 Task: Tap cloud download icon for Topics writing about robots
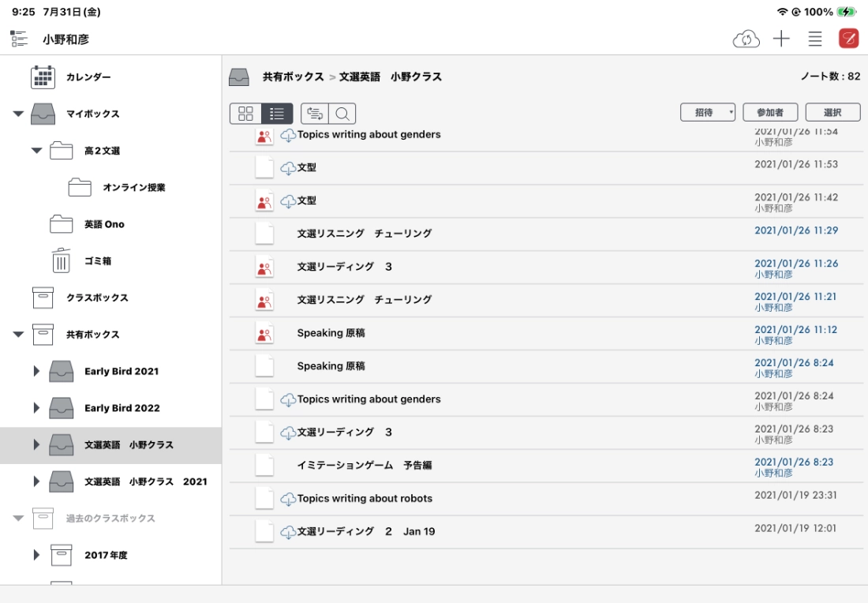[x=288, y=499]
